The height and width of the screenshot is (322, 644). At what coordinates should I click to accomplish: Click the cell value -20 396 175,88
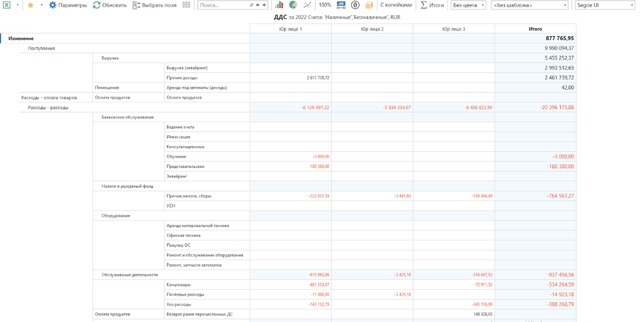tap(557, 107)
